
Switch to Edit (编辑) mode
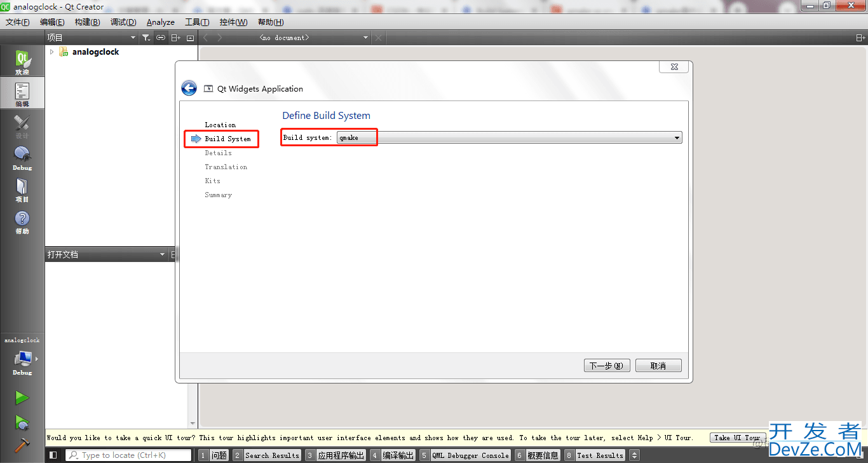(22, 94)
